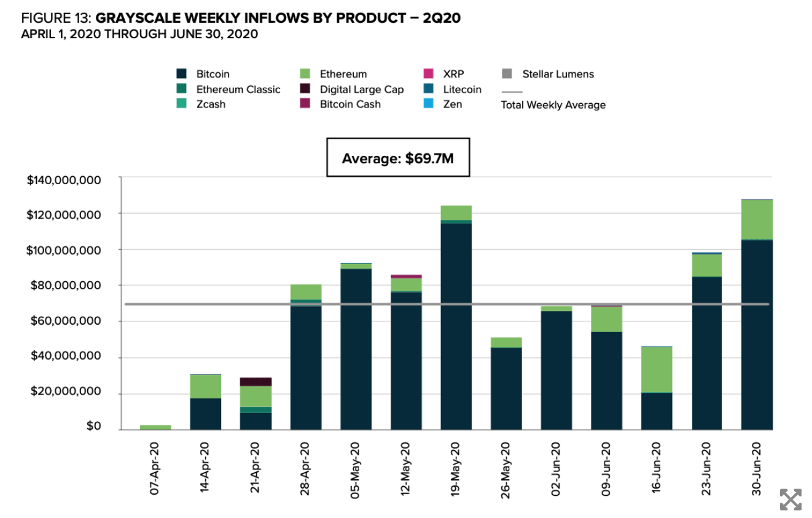
Task: Click the '$0' axis label
Action: coord(94,427)
